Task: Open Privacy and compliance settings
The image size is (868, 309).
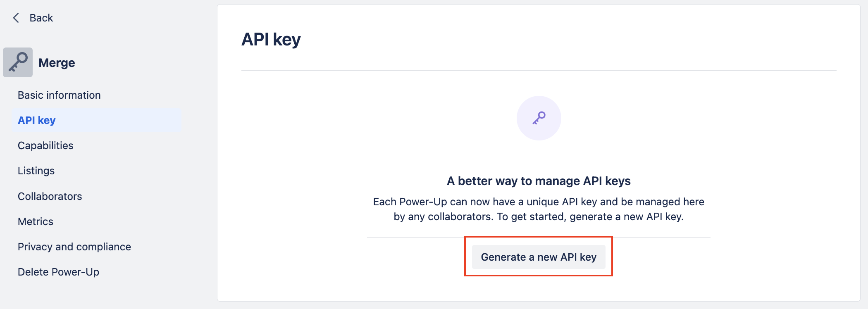Action: [x=74, y=247]
